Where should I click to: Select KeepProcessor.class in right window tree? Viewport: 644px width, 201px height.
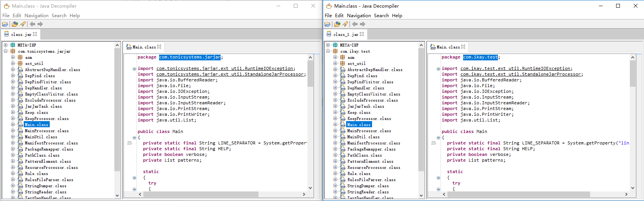[369, 118]
